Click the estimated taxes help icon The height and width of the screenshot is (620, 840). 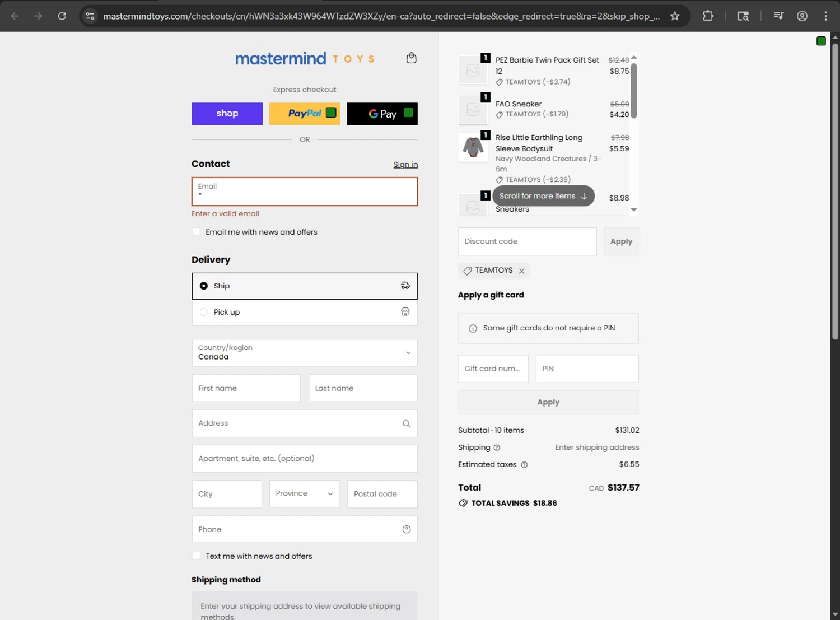click(x=524, y=465)
